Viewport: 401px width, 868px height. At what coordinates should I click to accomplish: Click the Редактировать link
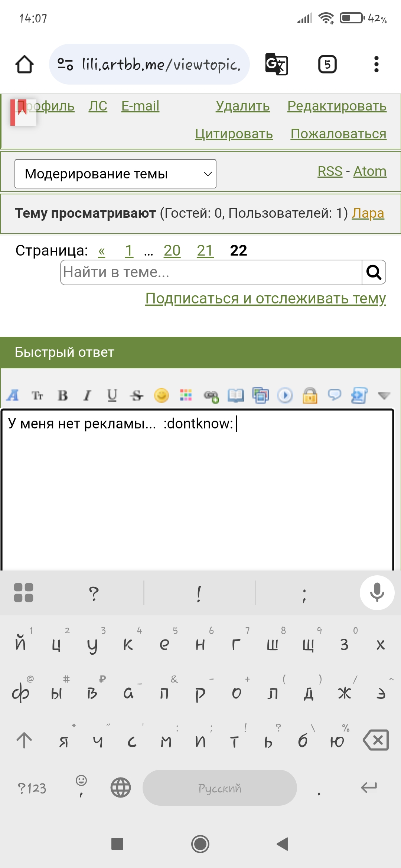(337, 106)
